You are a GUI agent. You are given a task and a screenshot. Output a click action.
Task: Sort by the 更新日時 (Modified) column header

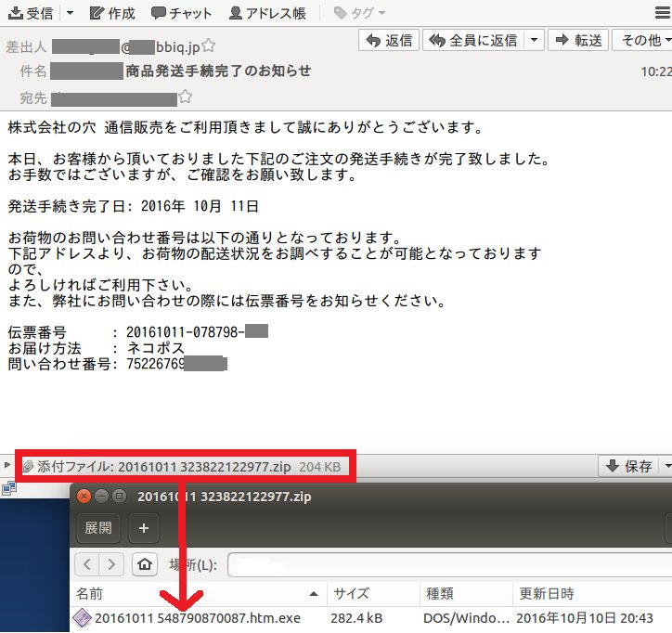click(592, 594)
